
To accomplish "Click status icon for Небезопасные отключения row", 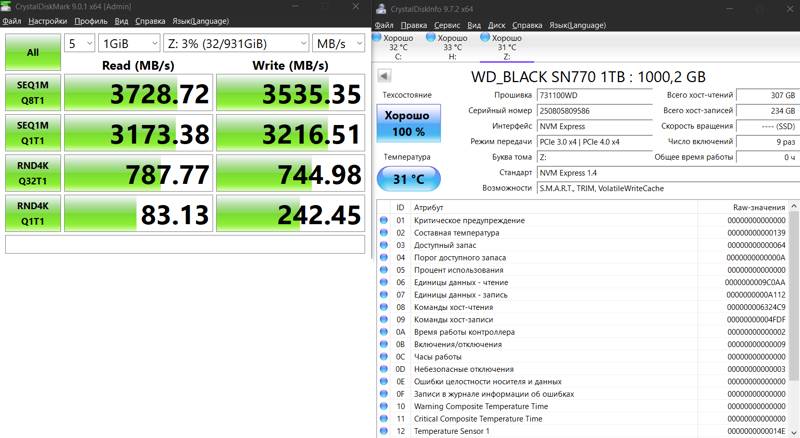I will tap(384, 369).
